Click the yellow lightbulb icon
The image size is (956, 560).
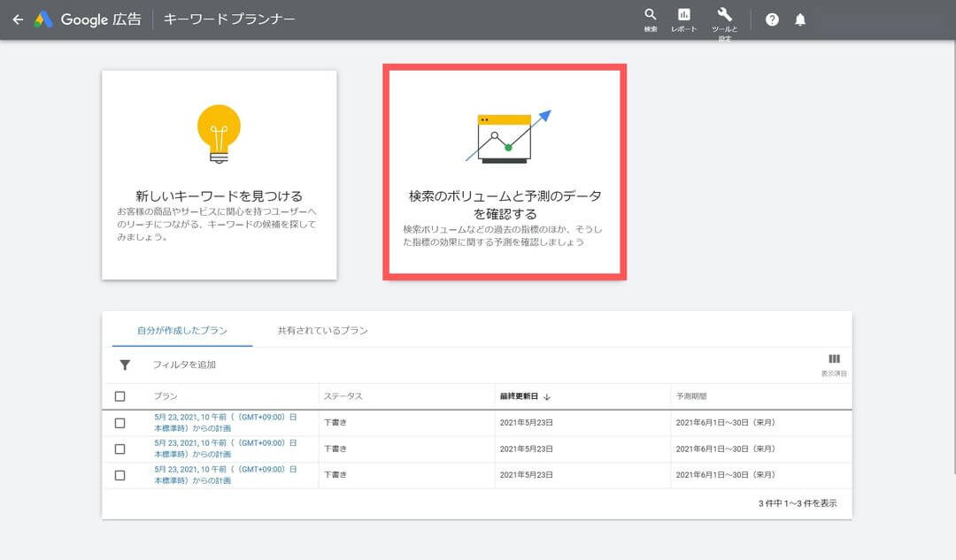pos(219,134)
